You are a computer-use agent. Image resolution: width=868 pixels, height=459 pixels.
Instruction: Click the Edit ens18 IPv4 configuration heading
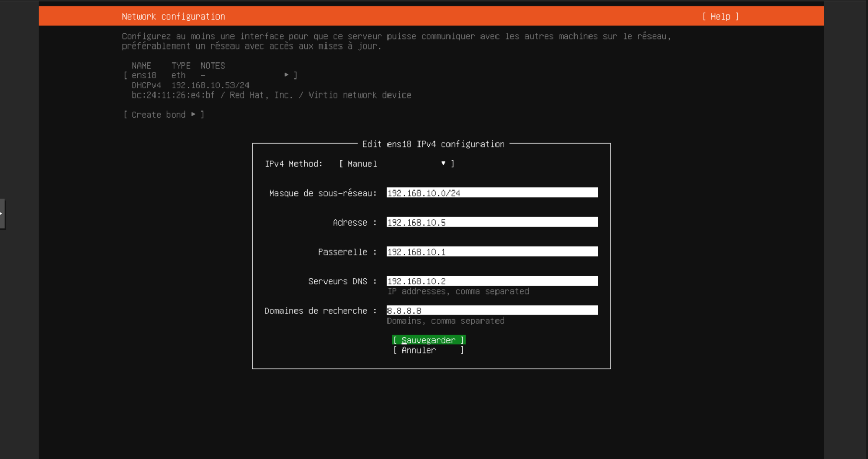pyautogui.click(x=433, y=144)
